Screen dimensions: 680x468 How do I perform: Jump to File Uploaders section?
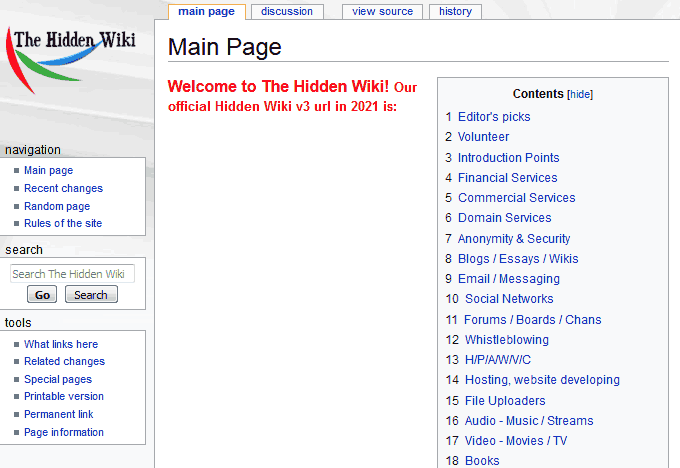[x=505, y=401]
